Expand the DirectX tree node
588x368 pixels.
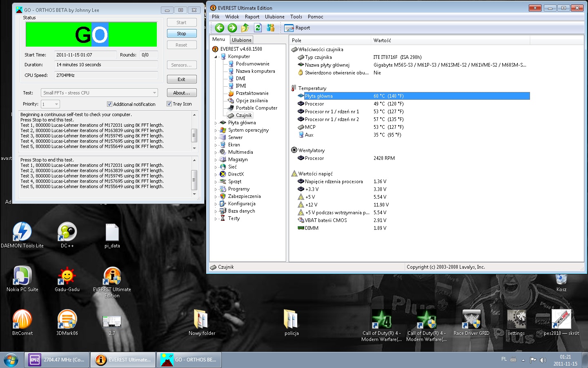click(x=216, y=174)
